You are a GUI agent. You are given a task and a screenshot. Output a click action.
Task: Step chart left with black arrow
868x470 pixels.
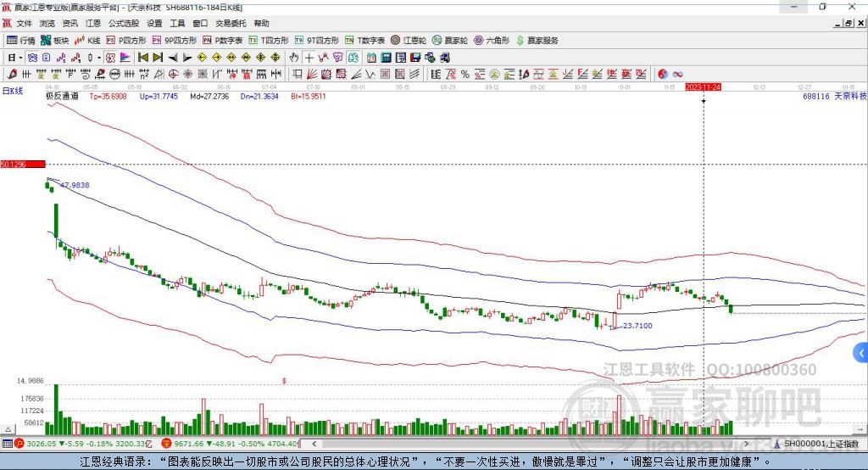[173, 58]
